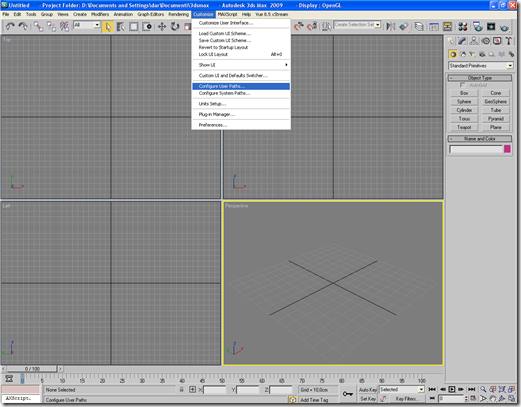This screenshot has height=407, width=521.
Task: Open the Material Editor icon
Action: [463, 26]
